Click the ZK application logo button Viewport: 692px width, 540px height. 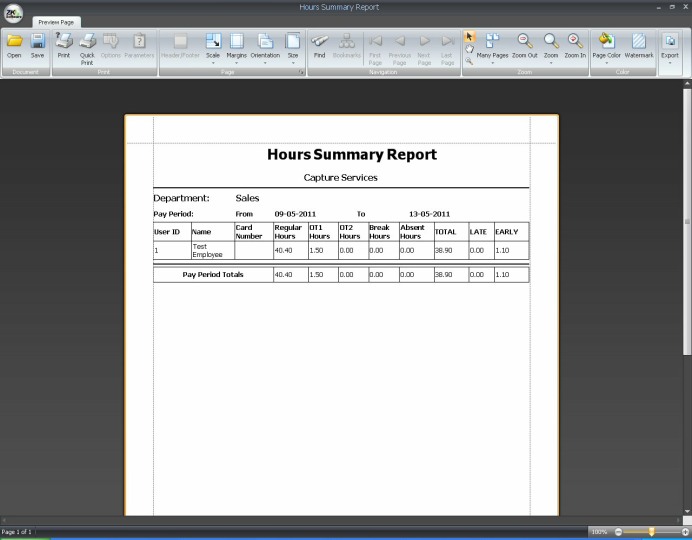(x=13, y=13)
